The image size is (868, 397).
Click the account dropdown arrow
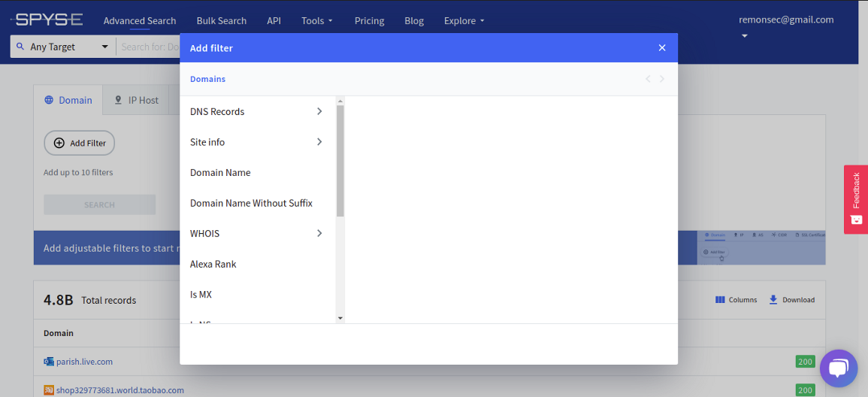click(x=745, y=36)
